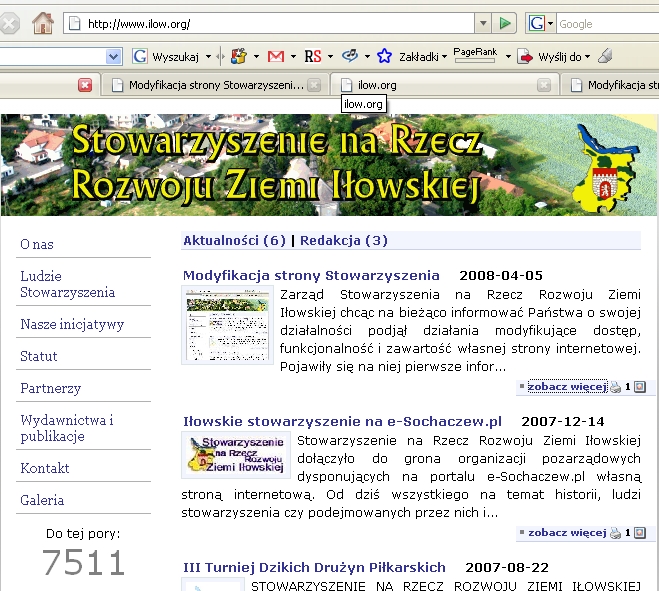Open the address bar history dropdown
Viewport: 659px width, 591px height.
pyautogui.click(x=483, y=23)
